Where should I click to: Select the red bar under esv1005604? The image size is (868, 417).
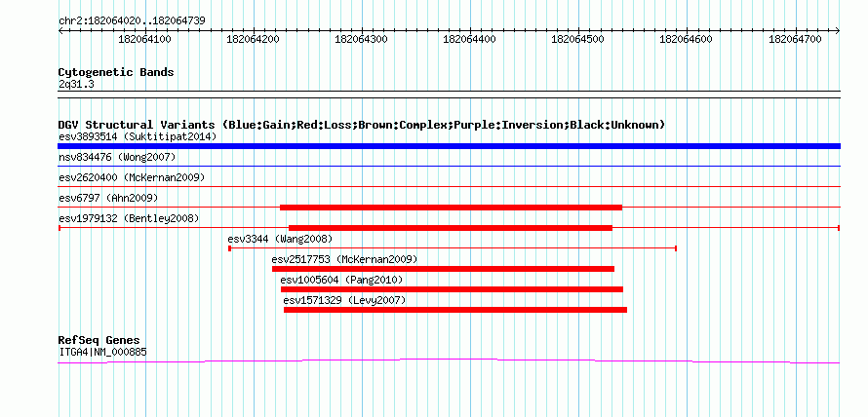coord(452,289)
